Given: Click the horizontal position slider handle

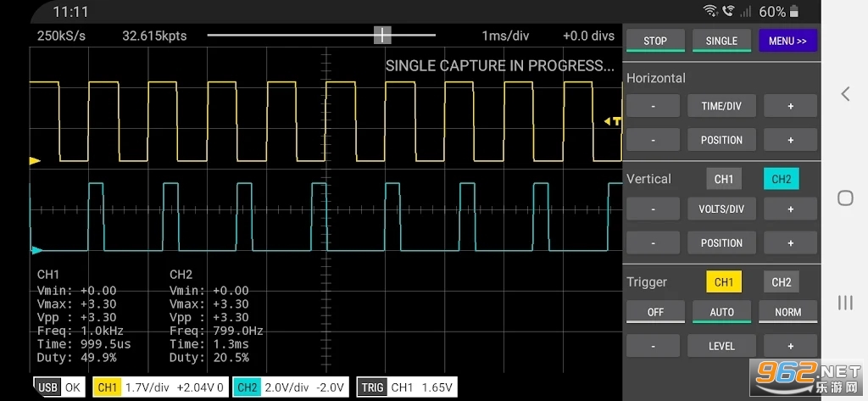Looking at the screenshot, I should pyautogui.click(x=383, y=35).
